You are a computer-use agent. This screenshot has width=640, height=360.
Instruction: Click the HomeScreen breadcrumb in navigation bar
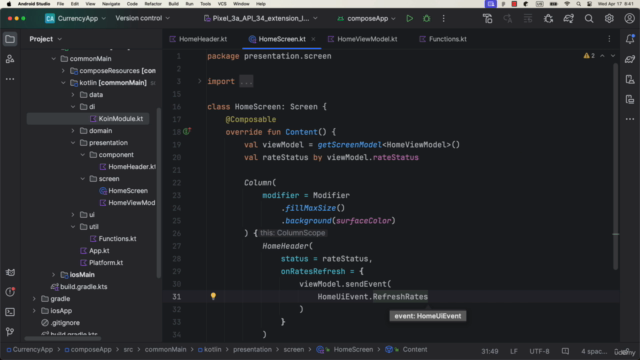click(353, 349)
